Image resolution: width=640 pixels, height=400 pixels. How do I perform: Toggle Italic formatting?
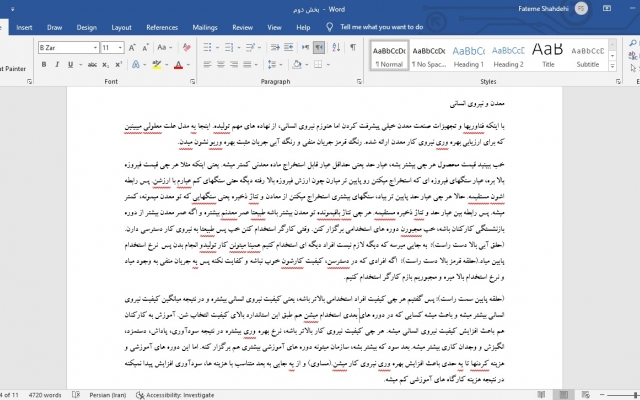[x=57, y=64]
